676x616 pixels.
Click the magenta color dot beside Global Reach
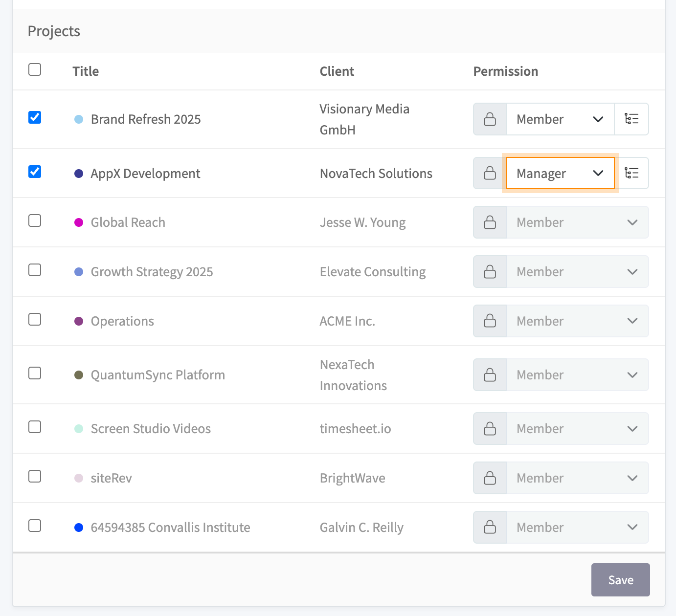click(x=79, y=221)
